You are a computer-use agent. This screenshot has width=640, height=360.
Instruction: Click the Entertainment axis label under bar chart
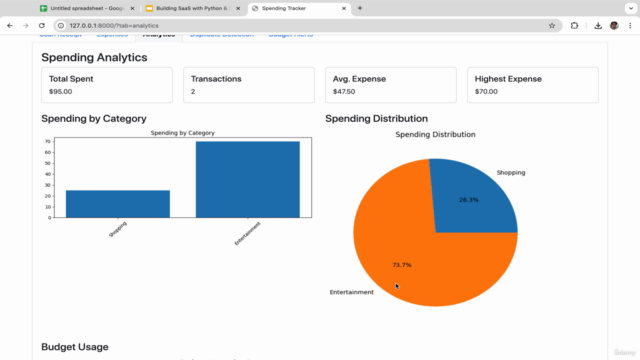247,233
